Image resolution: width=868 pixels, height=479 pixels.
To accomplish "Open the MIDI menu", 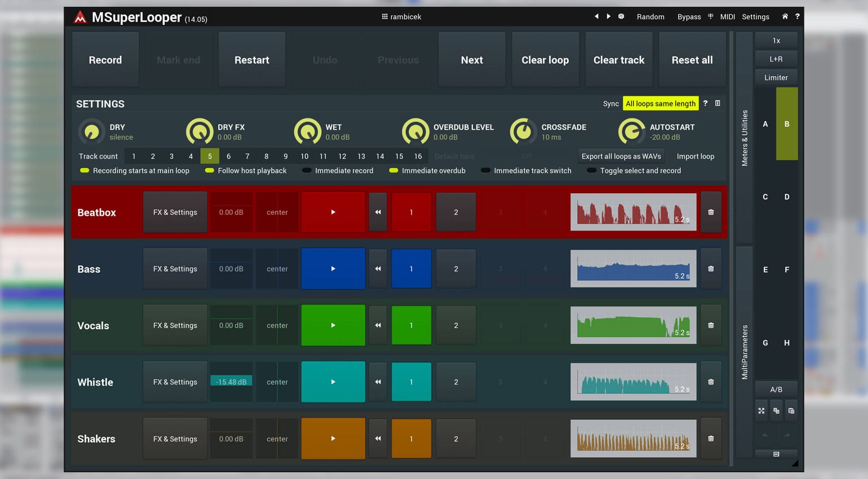I will [728, 17].
